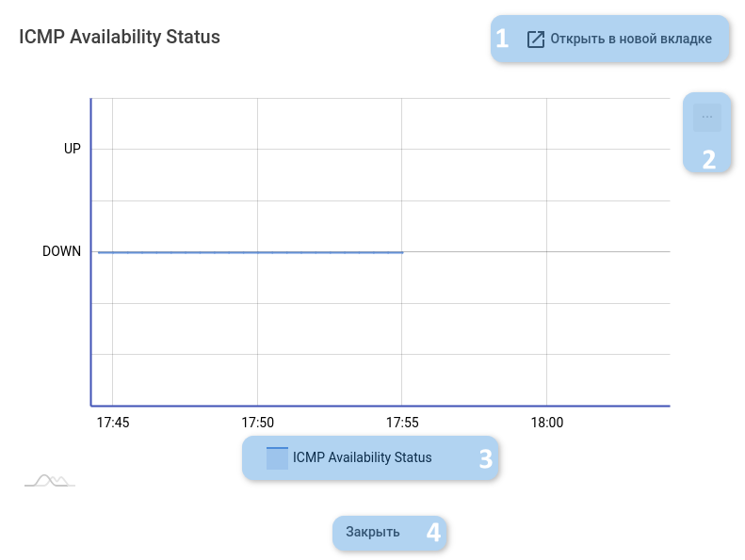The width and height of the screenshot is (745, 560).
Task: Open the three-dots chart options menu
Action: (x=707, y=117)
